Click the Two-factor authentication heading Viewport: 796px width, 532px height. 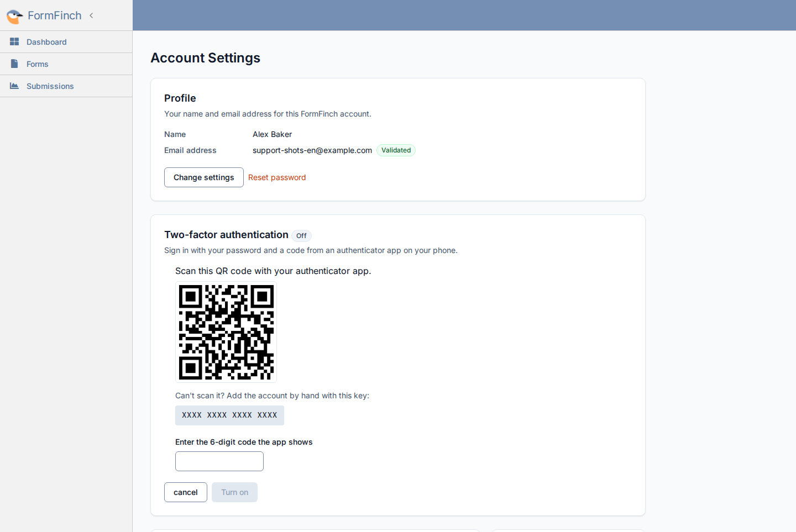click(x=226, y=235)
